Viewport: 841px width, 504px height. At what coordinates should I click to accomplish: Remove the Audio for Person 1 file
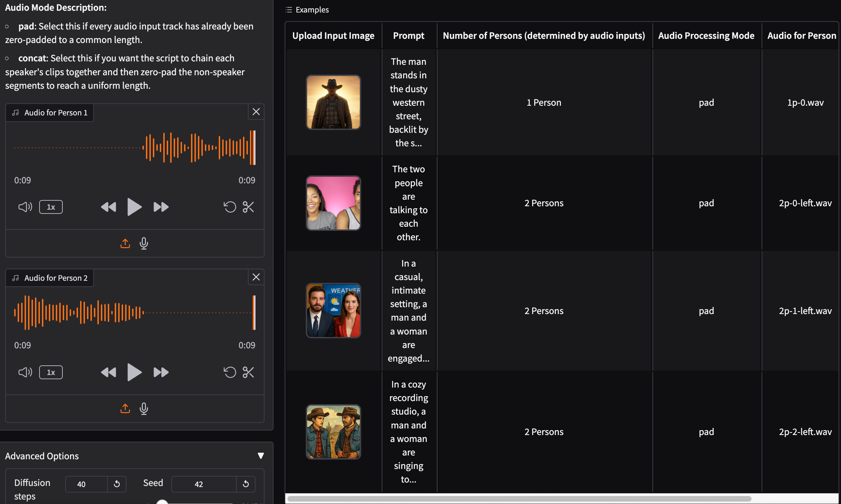[256, 112]
